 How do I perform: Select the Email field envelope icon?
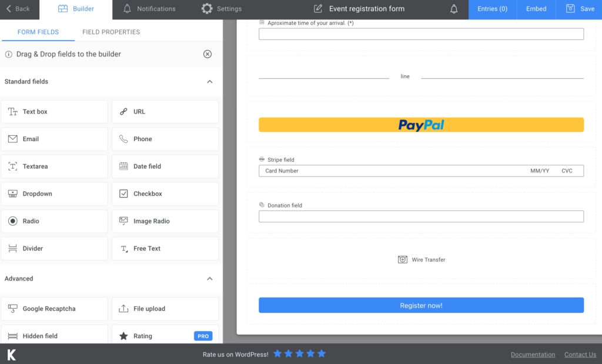point(13,139)
